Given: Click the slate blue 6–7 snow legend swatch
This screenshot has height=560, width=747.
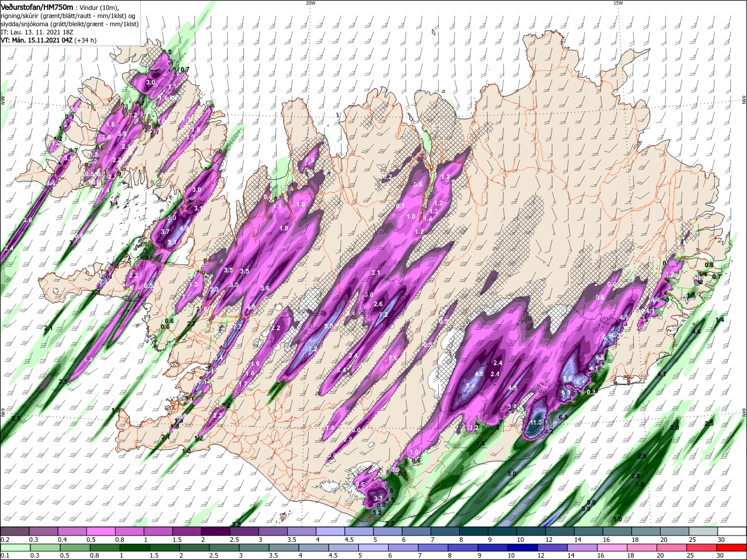Looking at the screenshot, I should coord(417,531).
